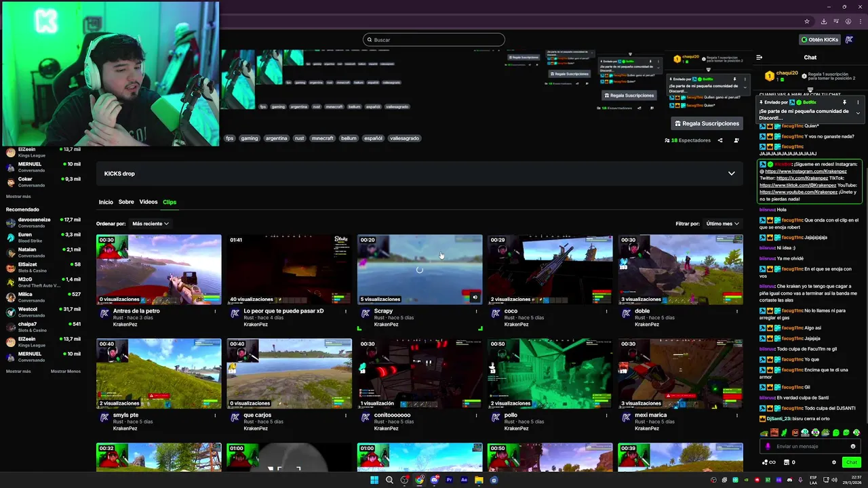The width and height of the screenshot is (868, 488).
Task: Open Chrome from the taskbar
Action: tap(420, 480)
